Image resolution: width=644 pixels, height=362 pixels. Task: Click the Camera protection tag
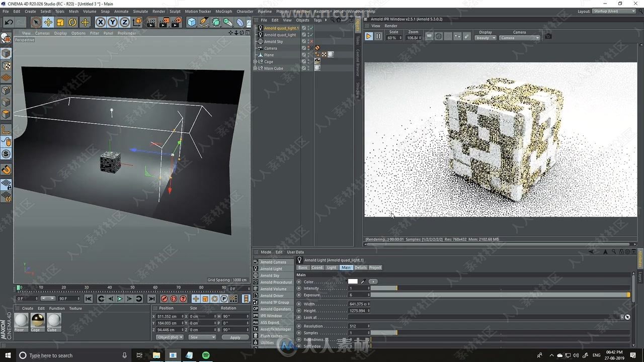point(317,48)
